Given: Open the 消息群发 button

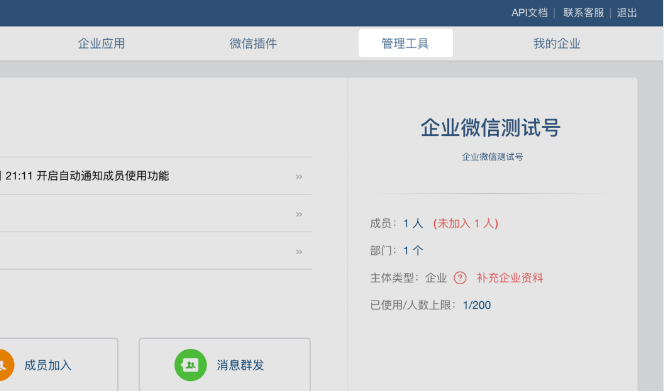Looking at the screenshot, I should tap(225, 365).
